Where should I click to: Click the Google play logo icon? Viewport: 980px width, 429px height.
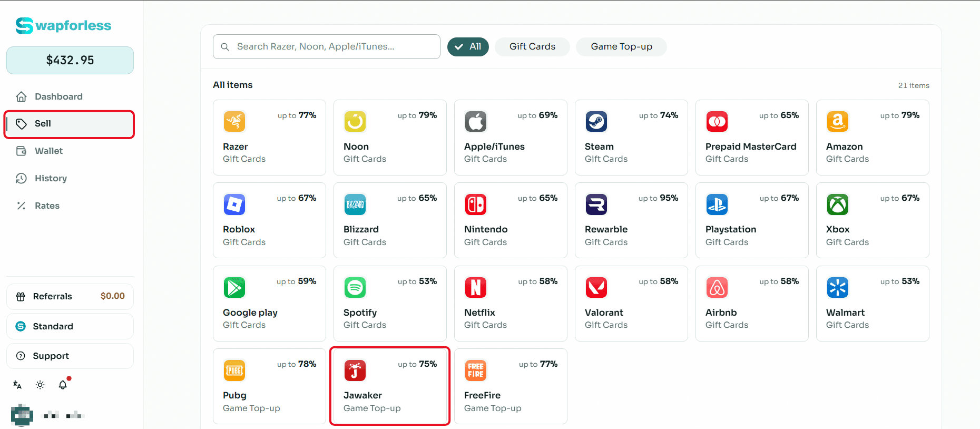pos(234,288)
